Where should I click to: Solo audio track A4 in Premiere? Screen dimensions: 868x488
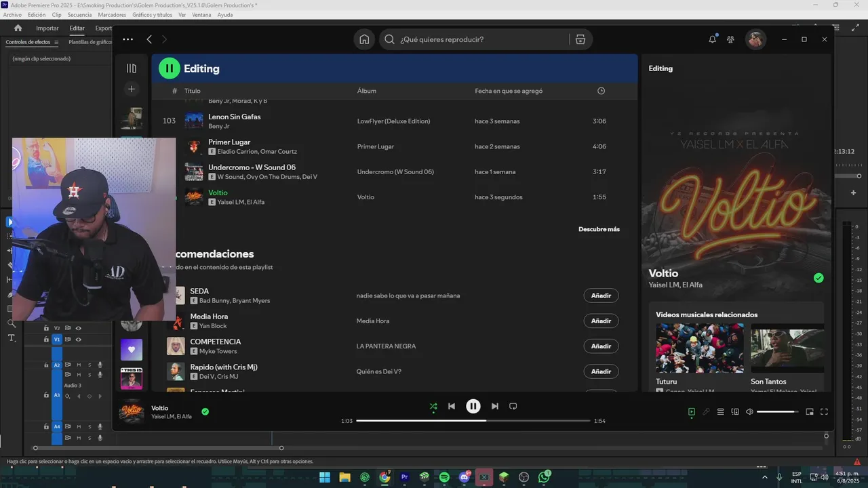click(x=89, y=427)
